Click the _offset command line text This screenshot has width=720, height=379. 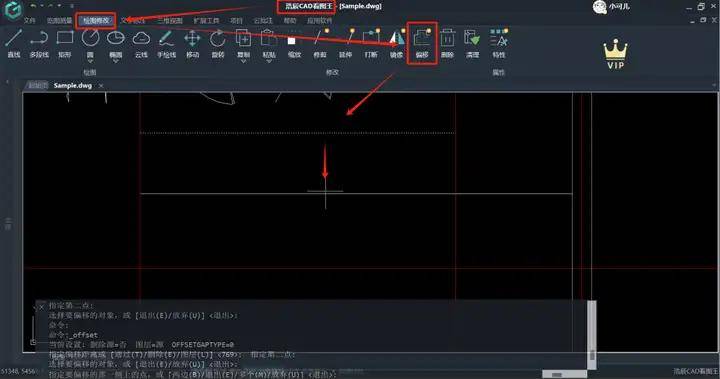click(85, 335)
